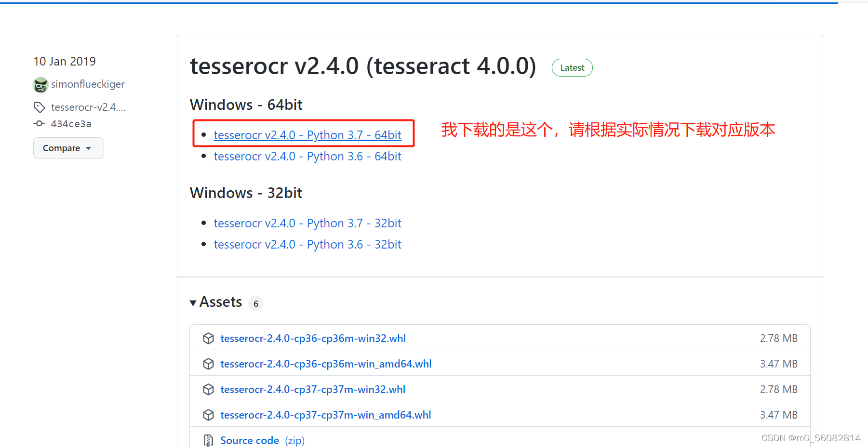The image size is (868, 447).
Task: Click the release title tesserocr v2.4.0
Action: [363, 66]
